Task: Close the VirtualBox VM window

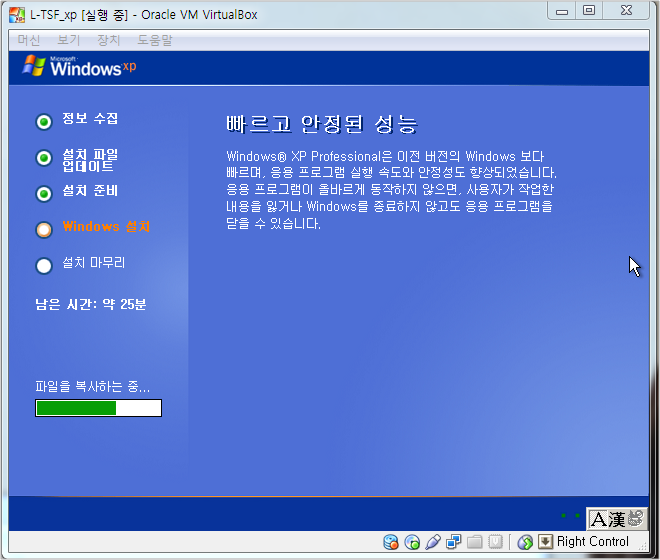Action: [x=626, y=11]
